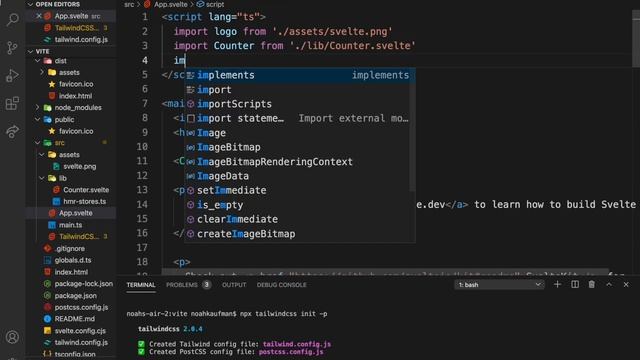Open favicon.ico in the public folder

pos(76,131)
